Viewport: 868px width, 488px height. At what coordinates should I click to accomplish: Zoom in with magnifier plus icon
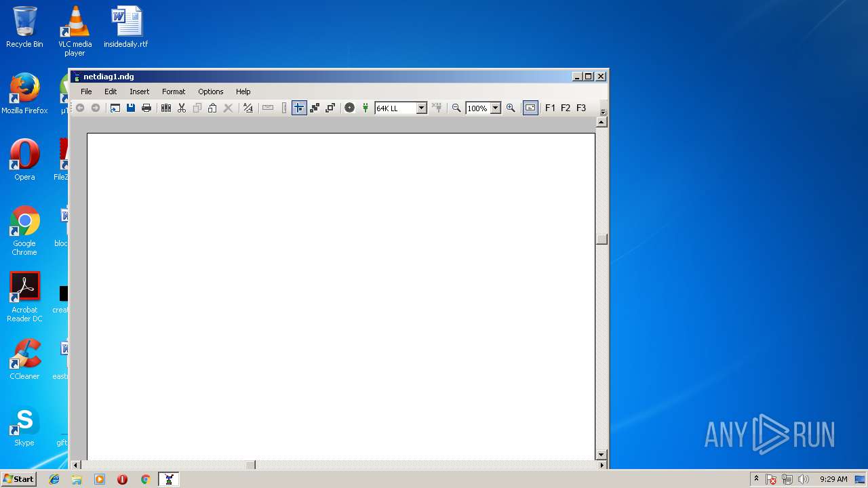point(511,108)
